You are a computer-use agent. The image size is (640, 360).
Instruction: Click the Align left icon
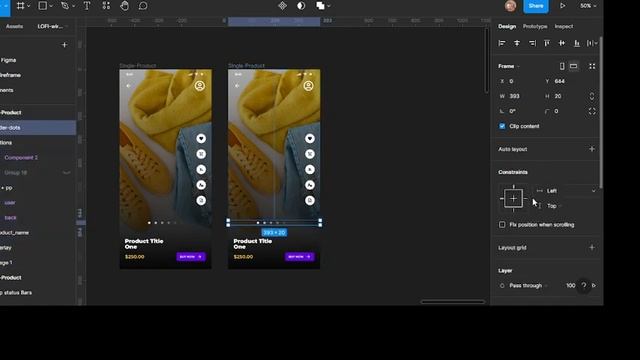502,43
